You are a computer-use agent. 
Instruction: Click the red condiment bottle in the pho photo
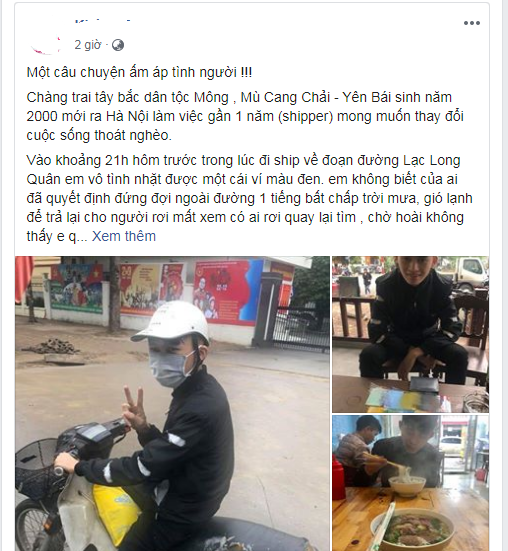[338, 480]
